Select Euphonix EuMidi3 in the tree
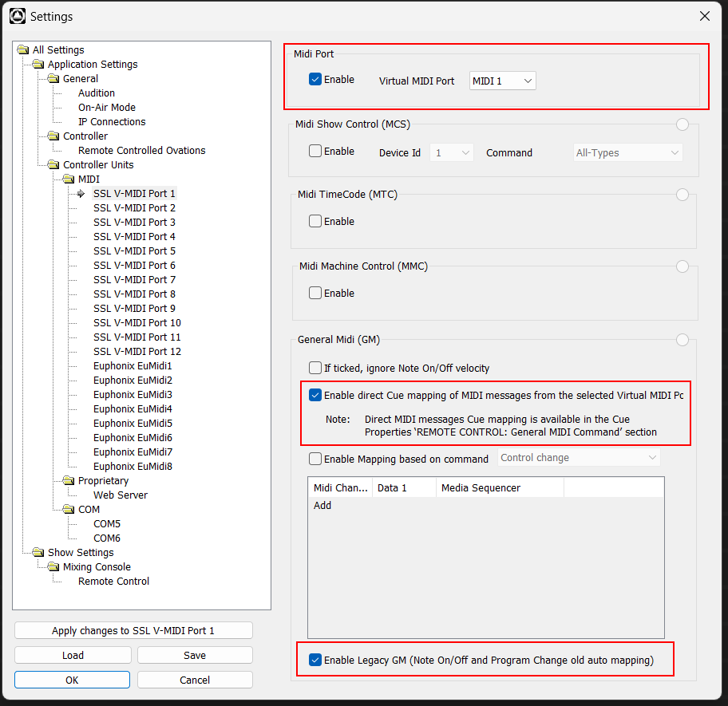728x706 pixels. (133, 395)
